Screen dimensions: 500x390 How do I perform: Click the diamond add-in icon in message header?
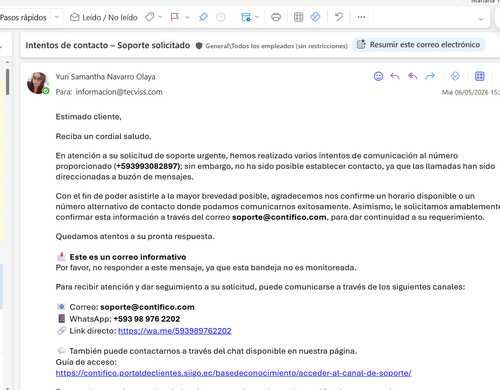click(455, 76)
